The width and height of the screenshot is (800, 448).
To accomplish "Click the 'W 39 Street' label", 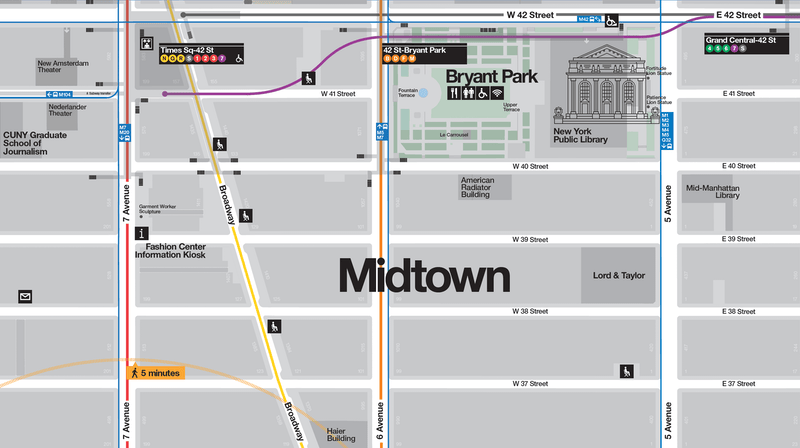I will click(x=530, y=239).
